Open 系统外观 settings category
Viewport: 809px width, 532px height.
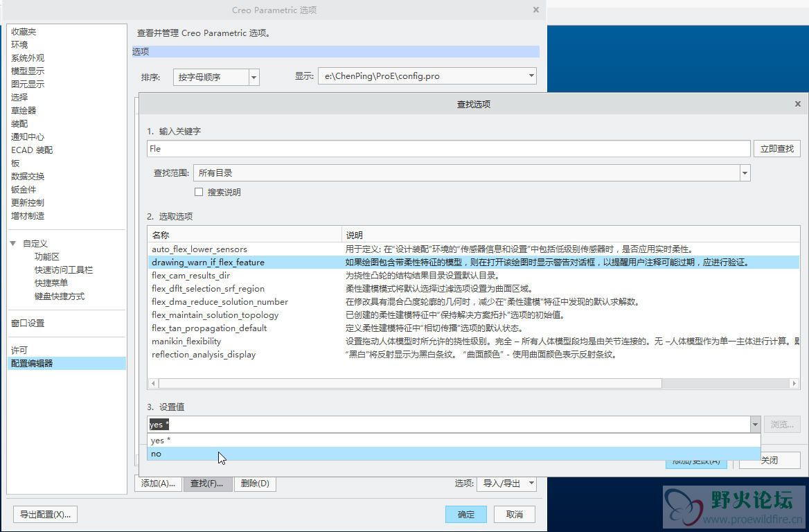[28, 57]
